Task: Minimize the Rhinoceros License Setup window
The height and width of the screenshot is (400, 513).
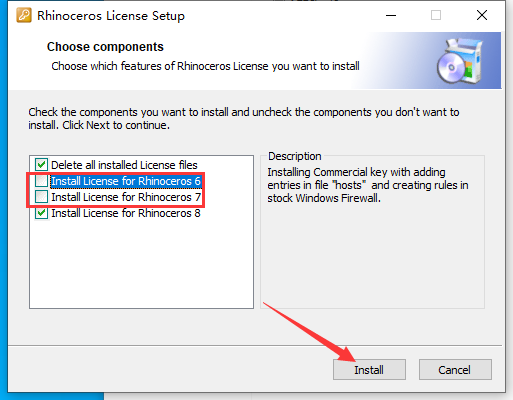Action: [x=391, y=15]
